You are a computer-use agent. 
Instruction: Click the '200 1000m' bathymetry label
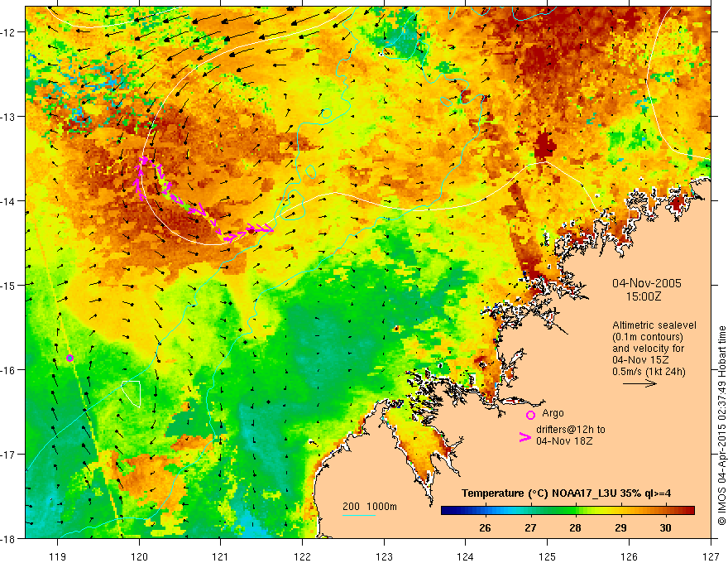click(x=370, y=507)
